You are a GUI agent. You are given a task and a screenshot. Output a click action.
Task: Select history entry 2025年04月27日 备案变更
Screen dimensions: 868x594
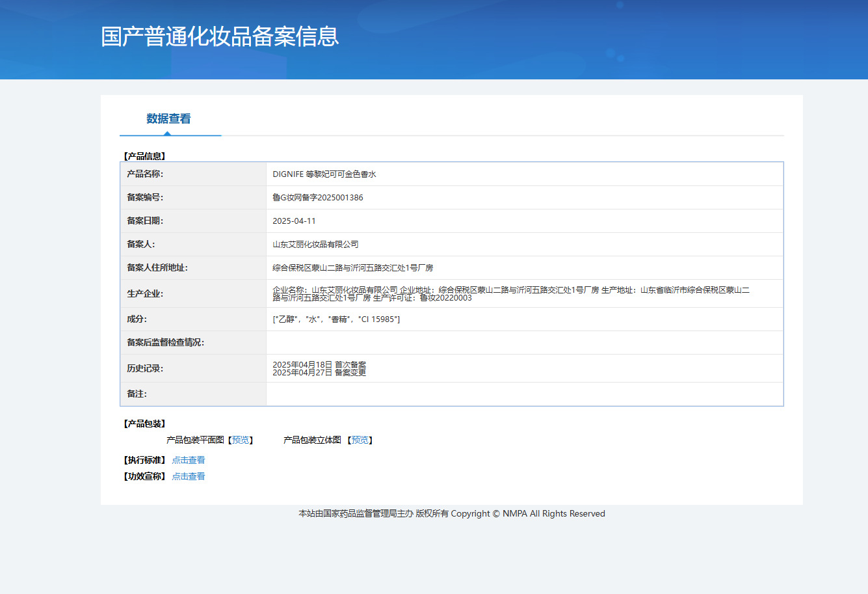319,373
